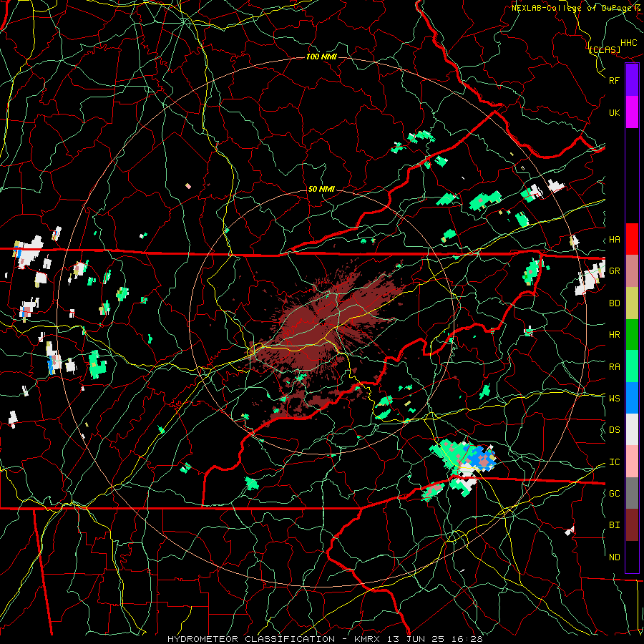
Task: Click the HA legend label
Action: click(614, 240)
